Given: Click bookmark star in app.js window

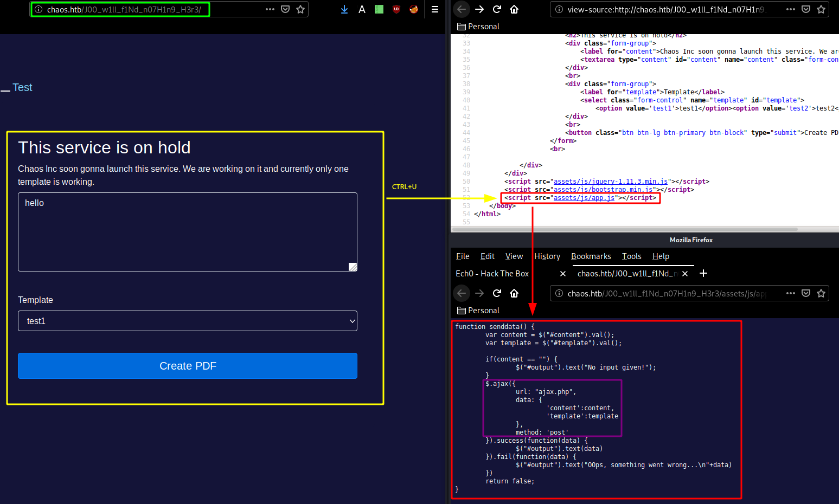Looking at the screenshot, I should tap(821, 293).
